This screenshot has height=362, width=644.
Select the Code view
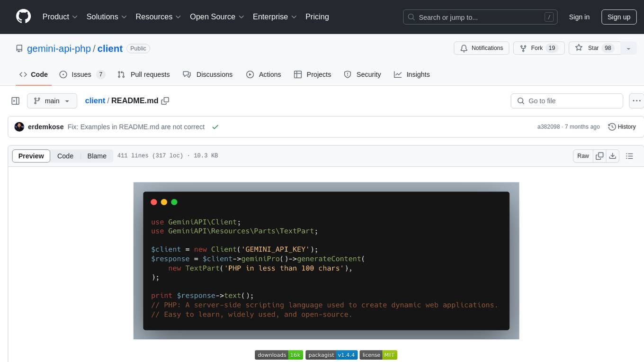[65, 156]
